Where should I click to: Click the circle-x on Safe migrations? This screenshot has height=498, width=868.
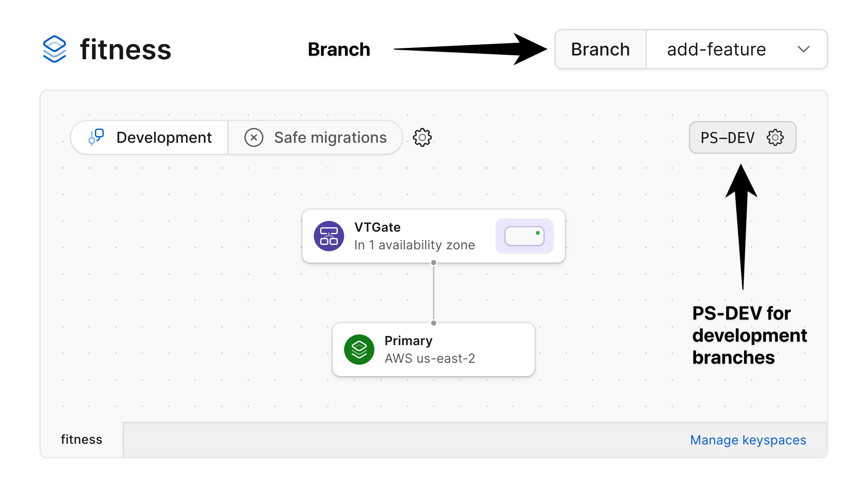(254, 137)
